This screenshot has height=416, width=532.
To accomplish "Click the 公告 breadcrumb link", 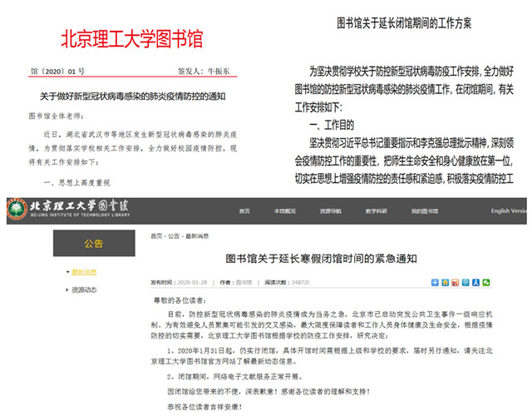I will [173, 236].
